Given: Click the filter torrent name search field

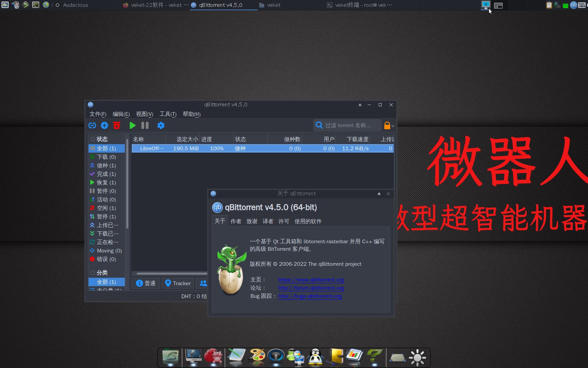Looking at the screenshot, I should (x=347, y=125).
